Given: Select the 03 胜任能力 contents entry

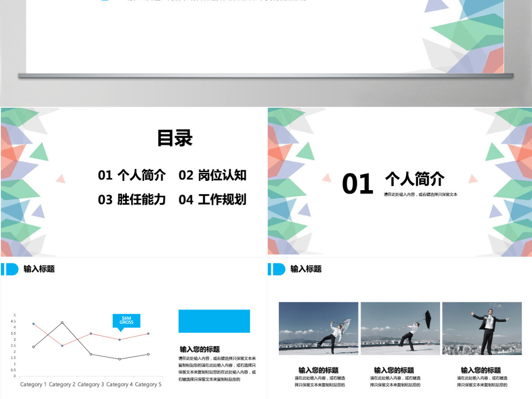Looking at the screenshot, I should tap(132, 199).
